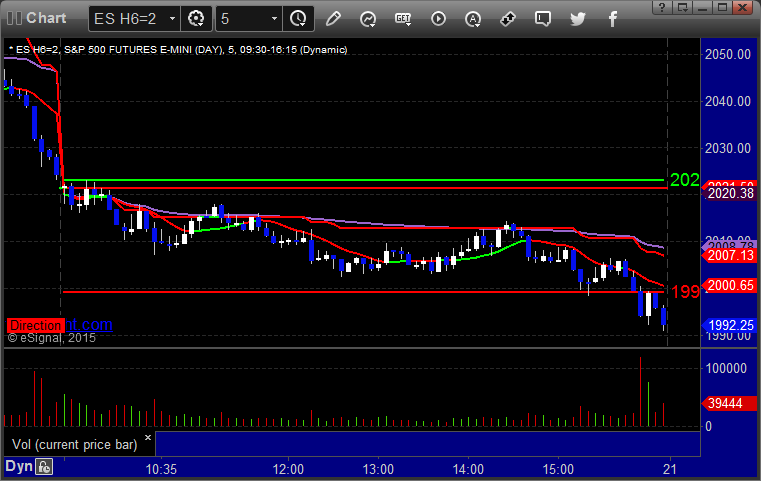Open the chart settings gear menu
Image resolution: width=761 pixels, height=481 pixels.
pyautogui.click(x=196, y=19)
